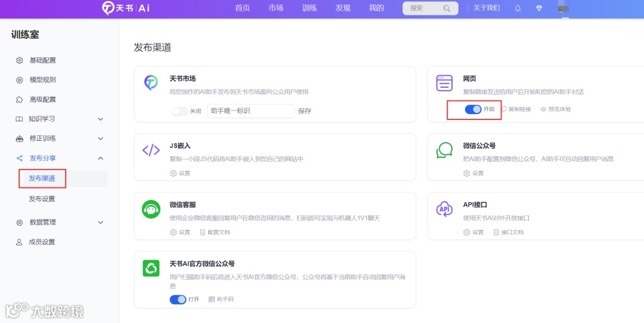Click the user avatar in top bar
Viewport: 644px width, 323px height.
coord(563,8)
